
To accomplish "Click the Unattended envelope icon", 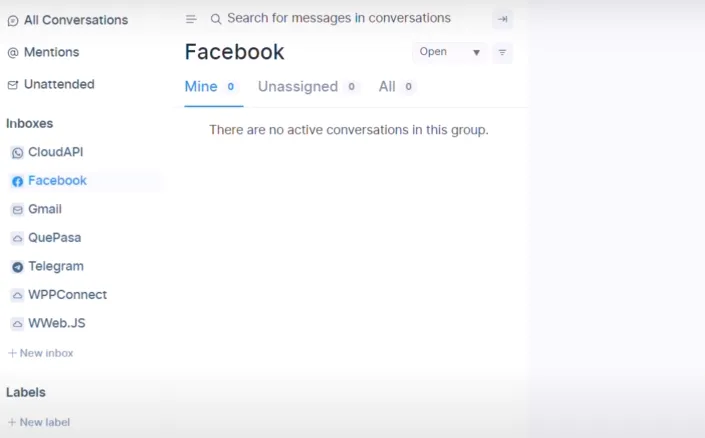I will (13, 85).
